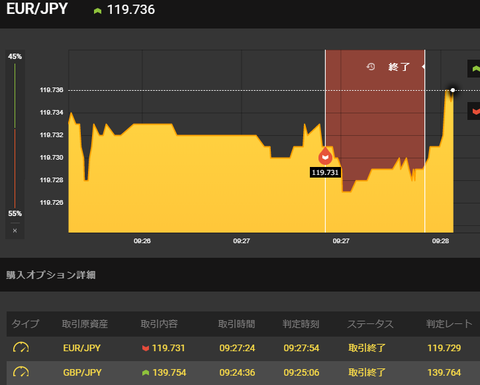Click the EUR/JPY pair title at top

[37, 9]
